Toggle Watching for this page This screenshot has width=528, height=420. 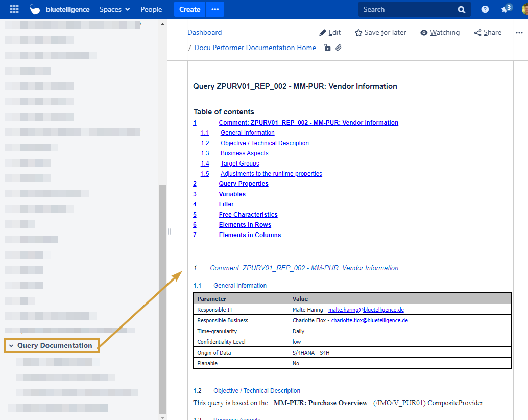click(440, 32)
